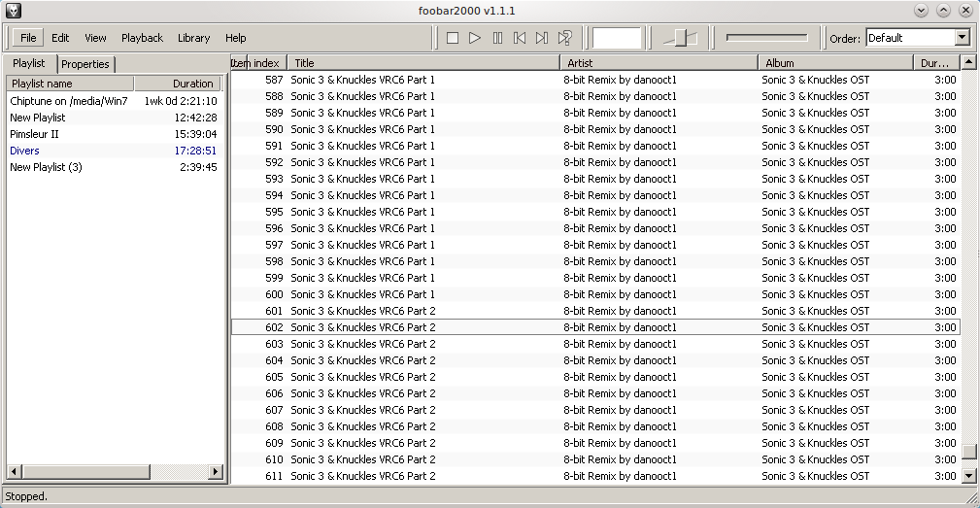Viewport: 980px width, 508px height.
Task: Click the volume slider handle
Action: click(685, 38)
